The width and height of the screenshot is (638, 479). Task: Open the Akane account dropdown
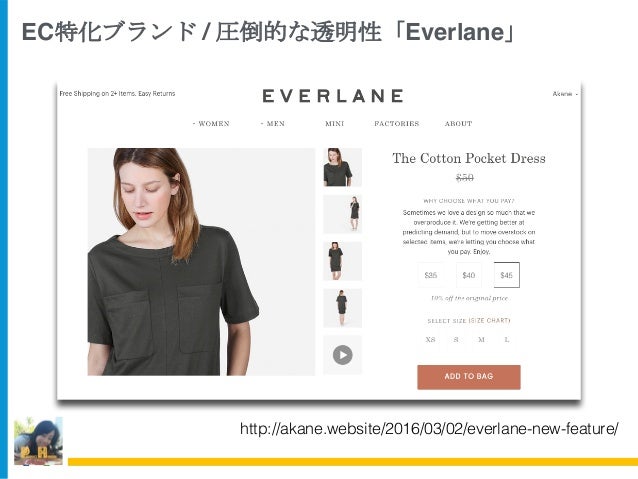(565, 94)
